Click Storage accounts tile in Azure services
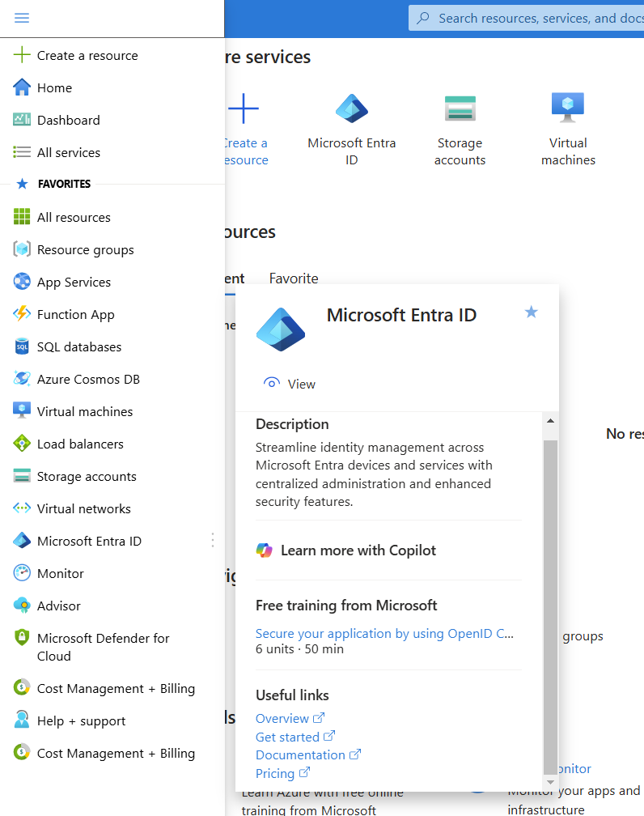Image resolution: width=644 pixels, height=816 pixels. (460, 130)
